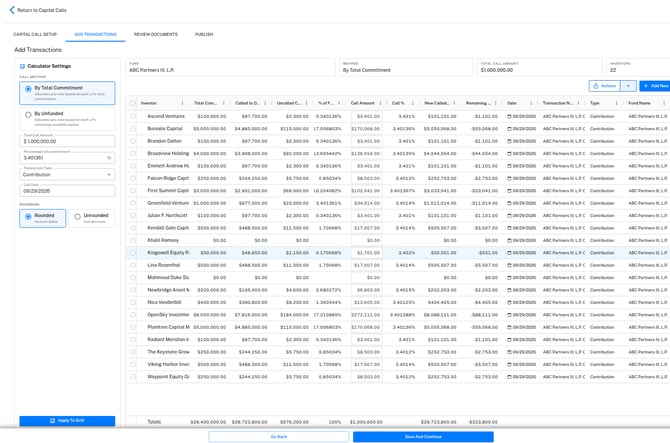This screenshot has height=443, width=670.
Task: Open column menu for Total Commitment column
Action: click(224, 103)
